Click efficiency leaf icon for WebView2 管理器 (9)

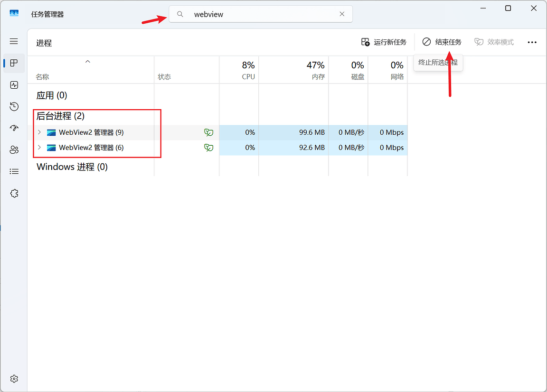tap(208, 132)
